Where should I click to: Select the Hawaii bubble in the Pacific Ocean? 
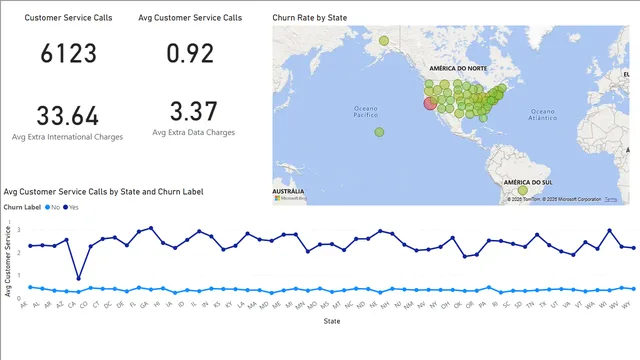click(x=379, y=132)
